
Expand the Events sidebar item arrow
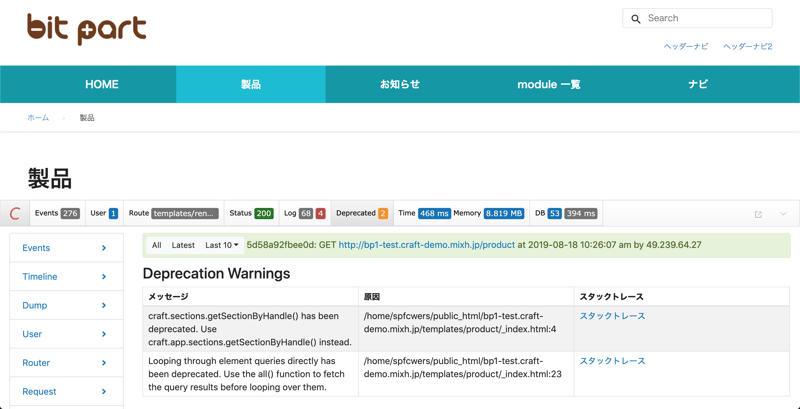pyautogui.click(x=104, y=248)
